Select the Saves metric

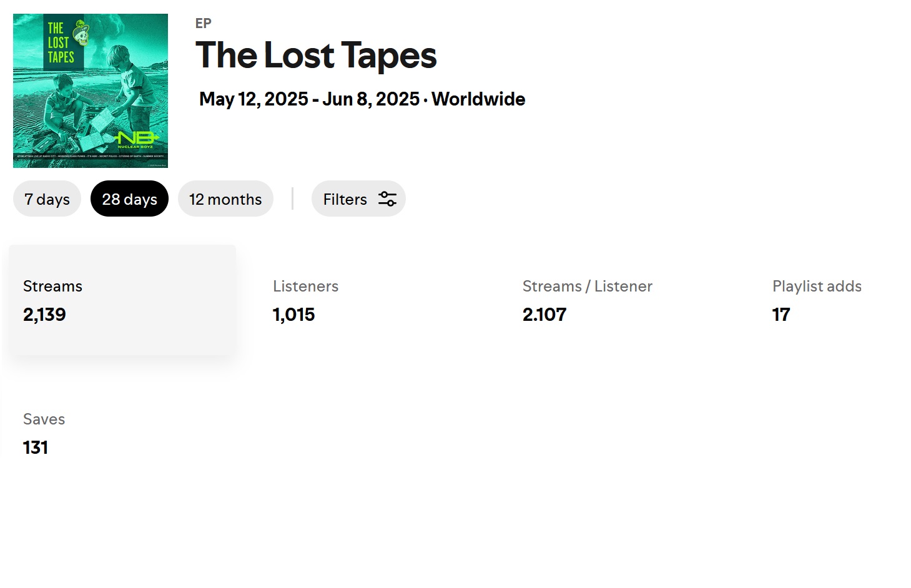click(44, 433)
